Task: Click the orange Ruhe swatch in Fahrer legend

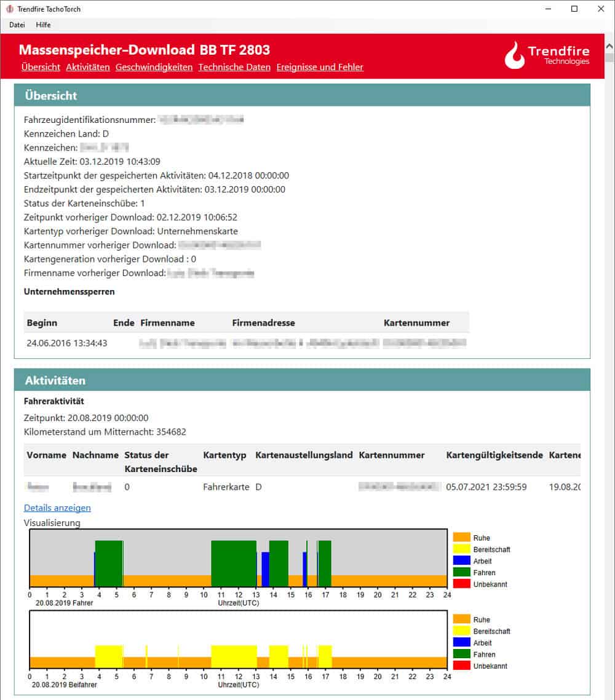Action: tap(461, 538)
